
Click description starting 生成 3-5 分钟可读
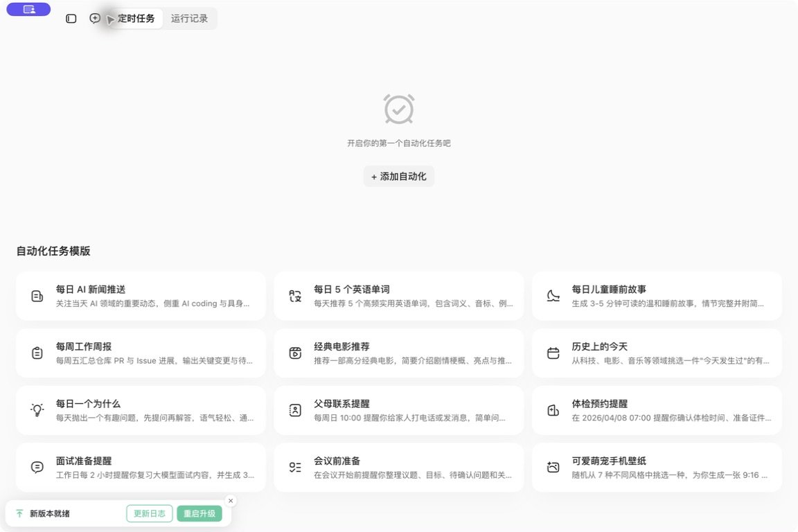(x=668, y=303)
